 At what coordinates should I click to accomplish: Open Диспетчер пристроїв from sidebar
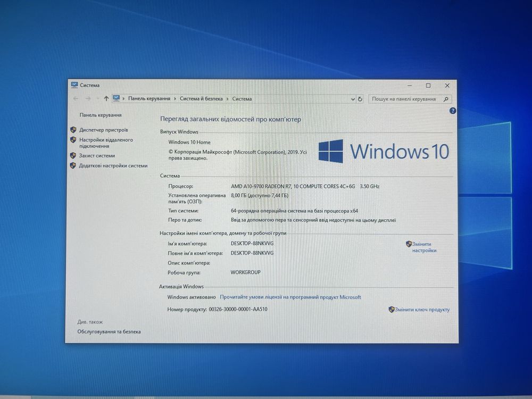pos(104,130)
